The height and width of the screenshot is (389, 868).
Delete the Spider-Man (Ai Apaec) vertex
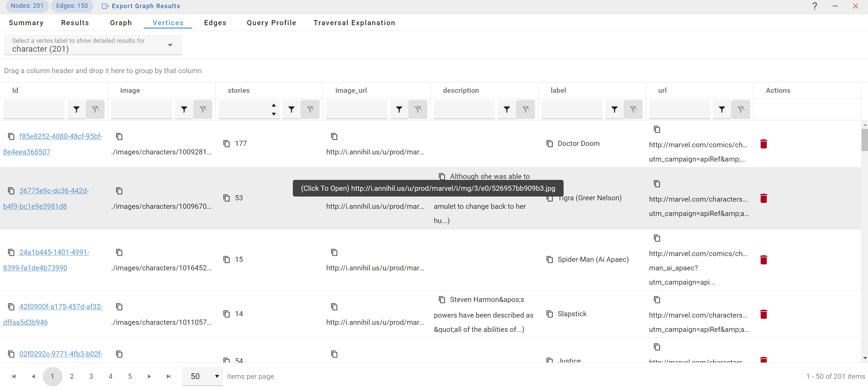[764, 260]
